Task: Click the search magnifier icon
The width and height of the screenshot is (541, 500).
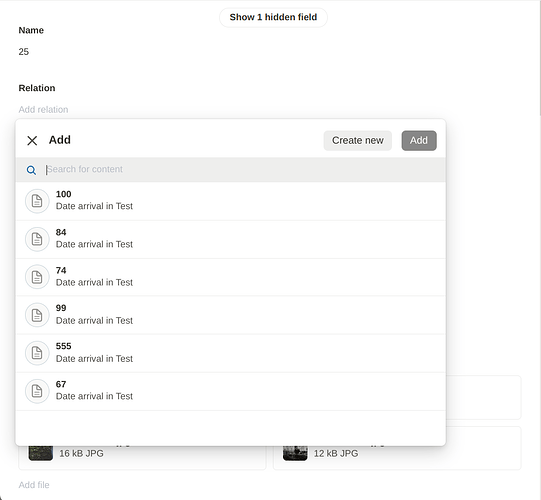Action: click(x=31, y=170)
